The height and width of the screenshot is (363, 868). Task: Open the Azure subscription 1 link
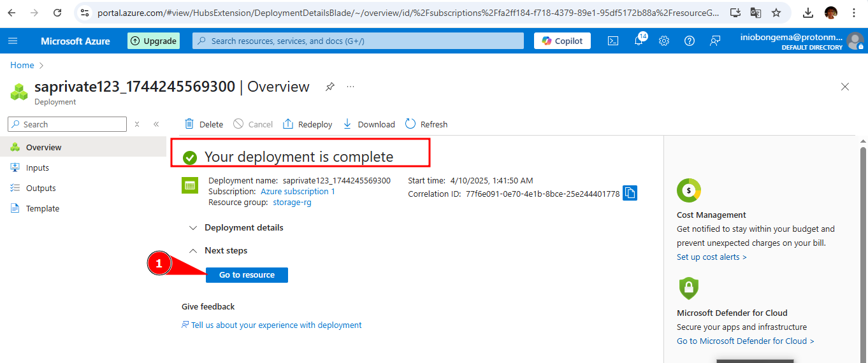point(298,191)
